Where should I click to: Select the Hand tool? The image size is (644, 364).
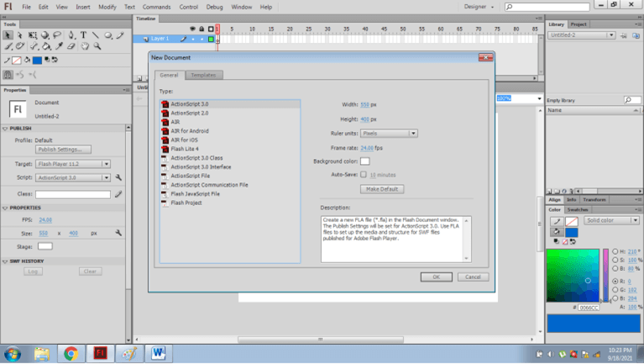point(85,46)
